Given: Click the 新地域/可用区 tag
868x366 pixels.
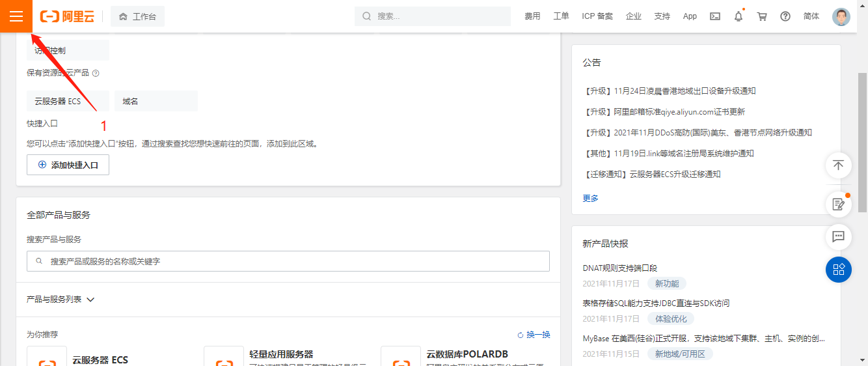Looking at the screenshot, I should (x=680, y=354).
